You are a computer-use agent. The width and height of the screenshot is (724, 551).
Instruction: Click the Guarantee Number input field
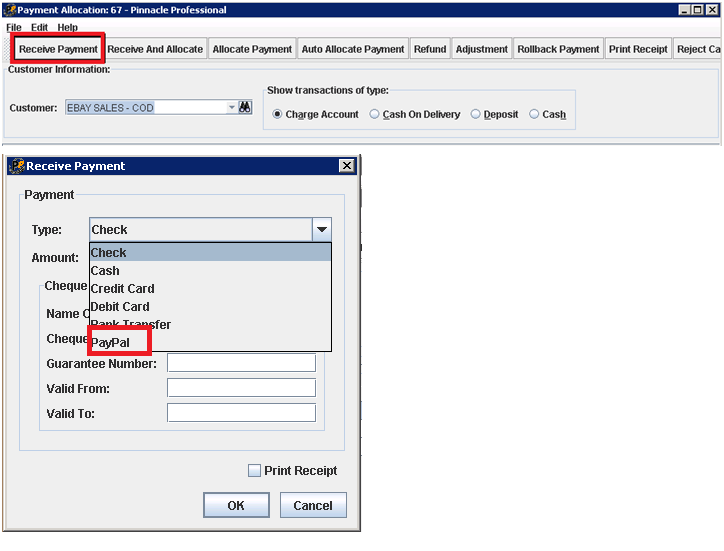point(241,363)
